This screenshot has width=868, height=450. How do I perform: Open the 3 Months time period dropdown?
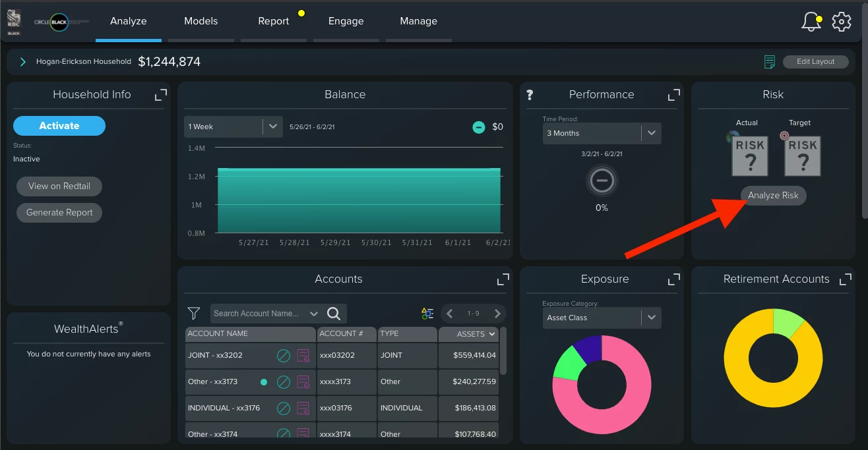602,133
